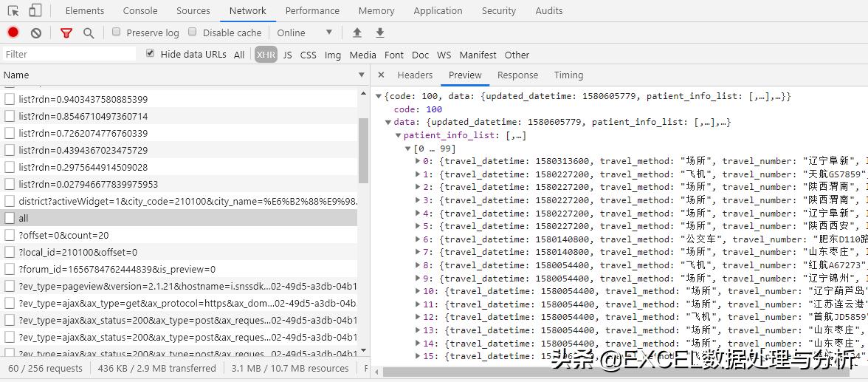868x382 pixels.
Task: Open the Online throttling dropdown
Action: pyautogui.click(x=304, y=33)
